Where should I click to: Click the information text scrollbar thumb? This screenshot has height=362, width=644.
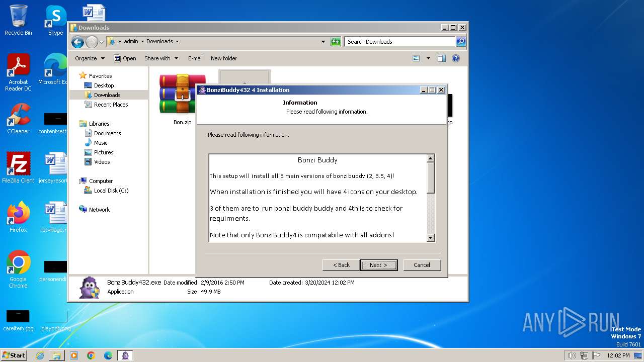430,178
